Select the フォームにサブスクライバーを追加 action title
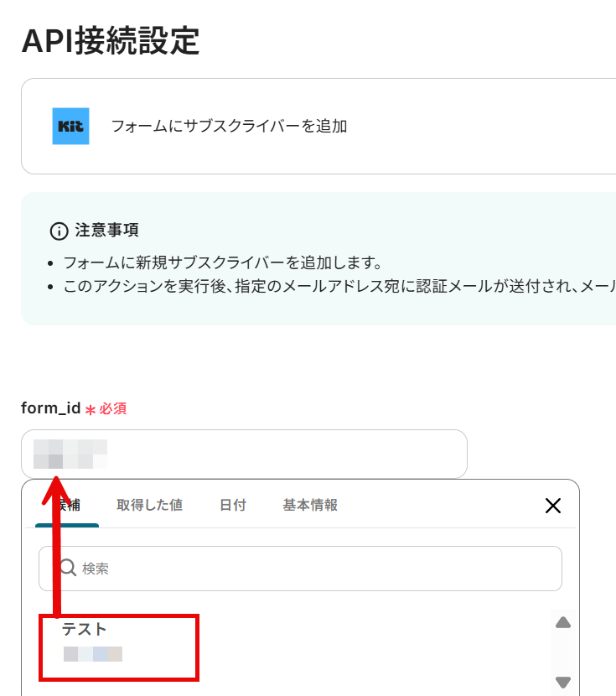616x696 pixels. (229, 126)
